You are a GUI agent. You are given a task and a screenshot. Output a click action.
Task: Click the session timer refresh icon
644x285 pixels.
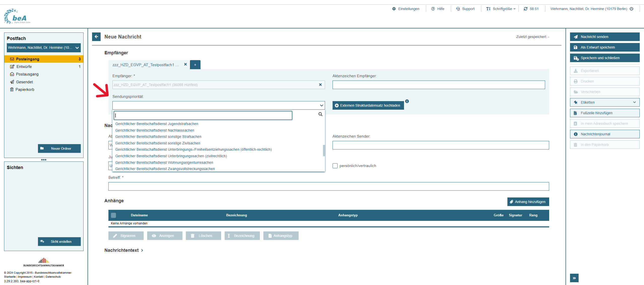(x=526, y=9)
